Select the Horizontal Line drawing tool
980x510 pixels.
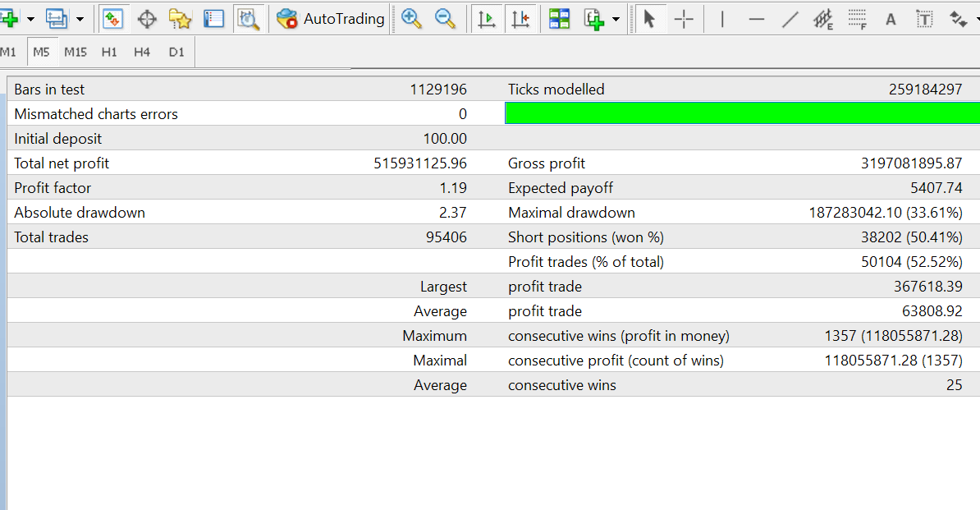pyautogui.click(x=756, y=20)
